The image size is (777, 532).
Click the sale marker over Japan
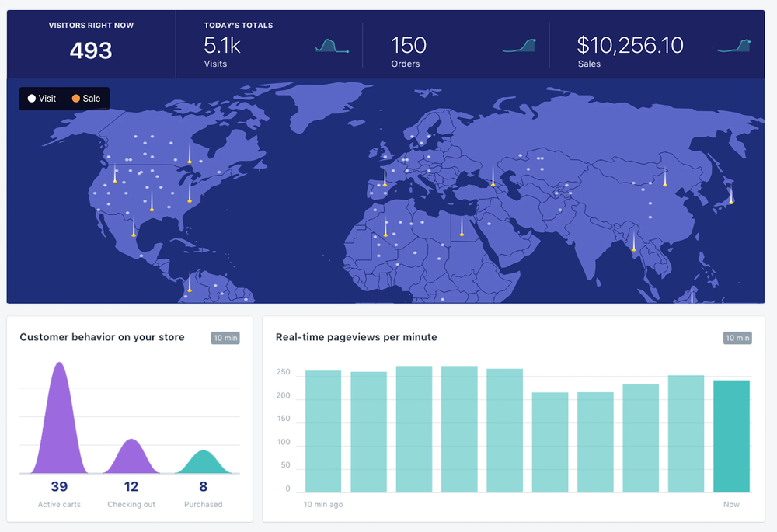[730, 201]
